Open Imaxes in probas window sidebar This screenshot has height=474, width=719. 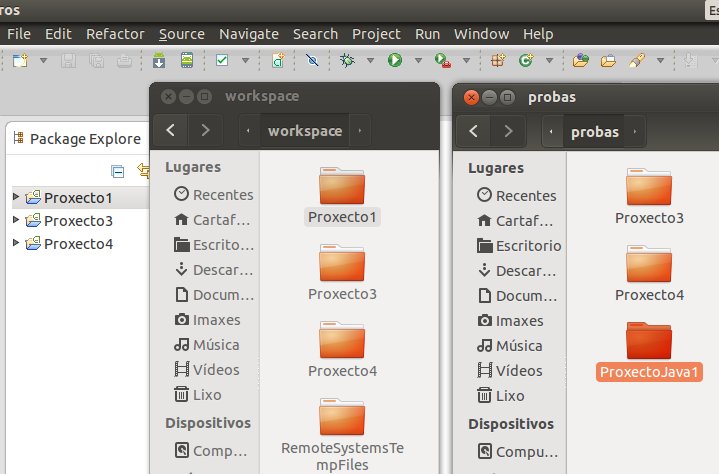click(x=510, y=320)
